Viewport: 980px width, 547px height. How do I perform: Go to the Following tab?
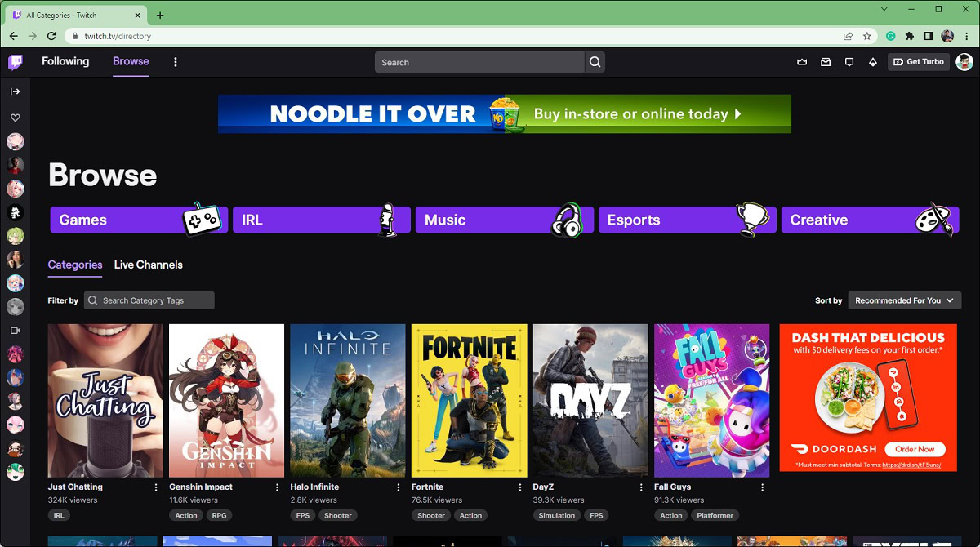65,61
